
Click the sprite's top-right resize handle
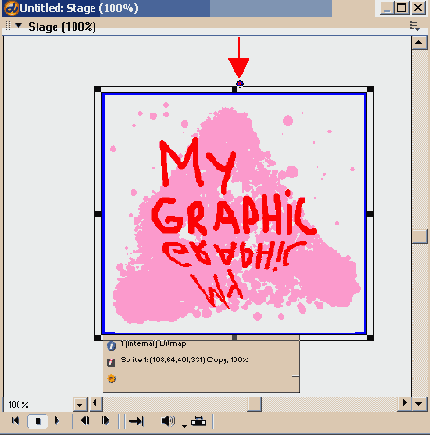pos(370,89)
